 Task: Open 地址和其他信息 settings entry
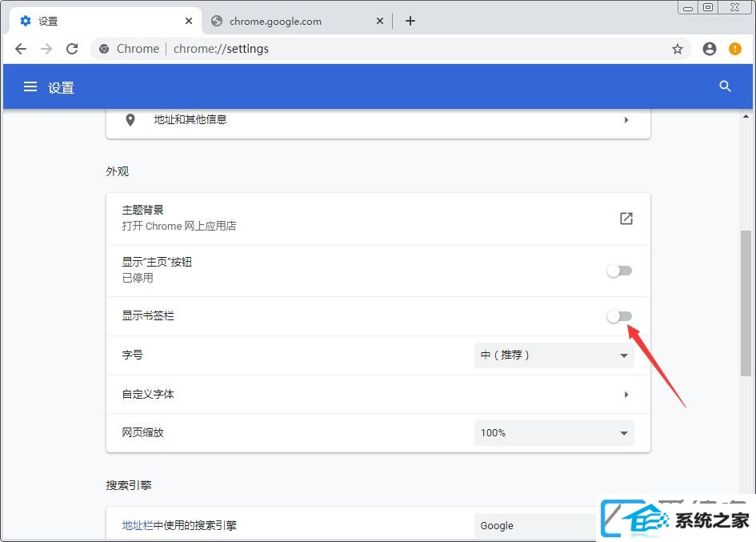(x=378, y=120)
